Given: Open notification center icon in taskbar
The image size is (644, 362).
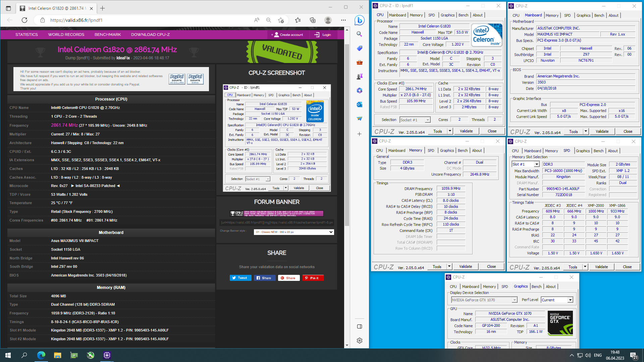Looking at the screenshot, I should tap(634, 356).
